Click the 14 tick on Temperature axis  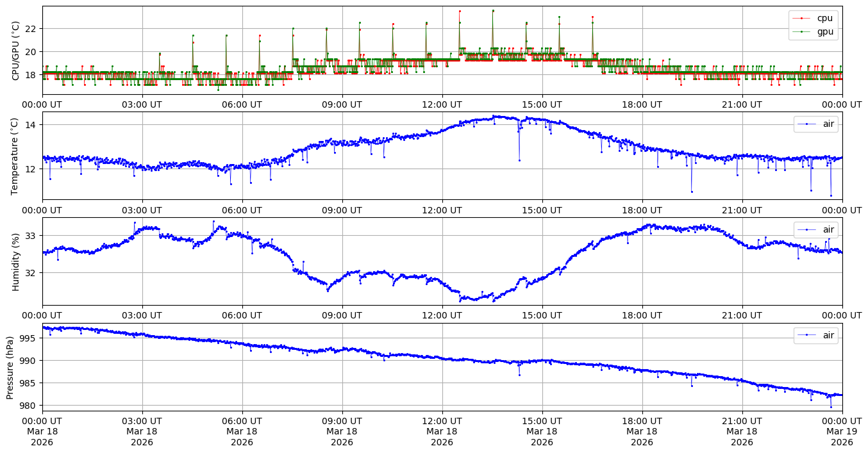[x=31, y=124]
